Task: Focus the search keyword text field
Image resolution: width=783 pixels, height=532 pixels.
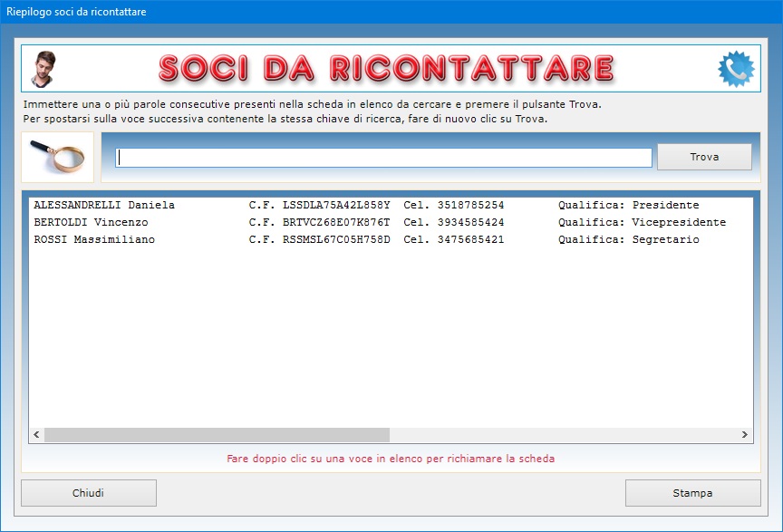Action: tap(383, 158)
